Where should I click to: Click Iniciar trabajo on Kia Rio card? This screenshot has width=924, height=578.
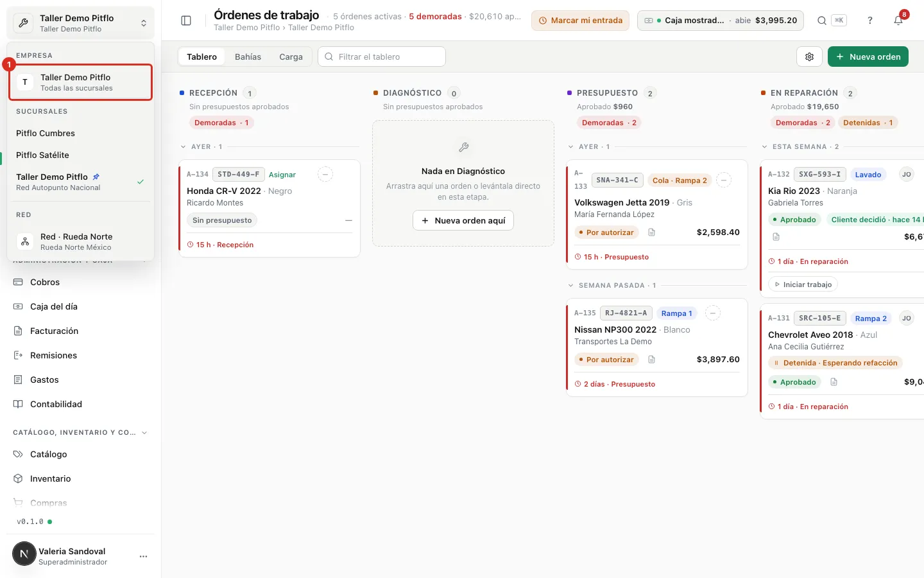coord(803,285)
